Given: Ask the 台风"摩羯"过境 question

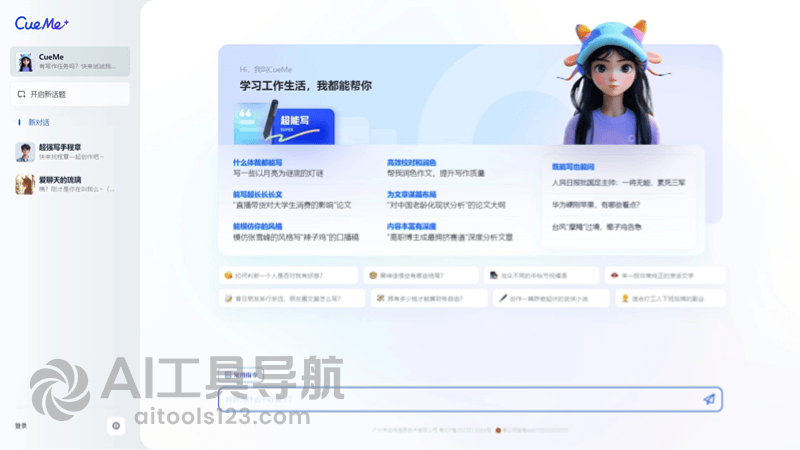Looking at the screenshot, I should pos(596,227).
